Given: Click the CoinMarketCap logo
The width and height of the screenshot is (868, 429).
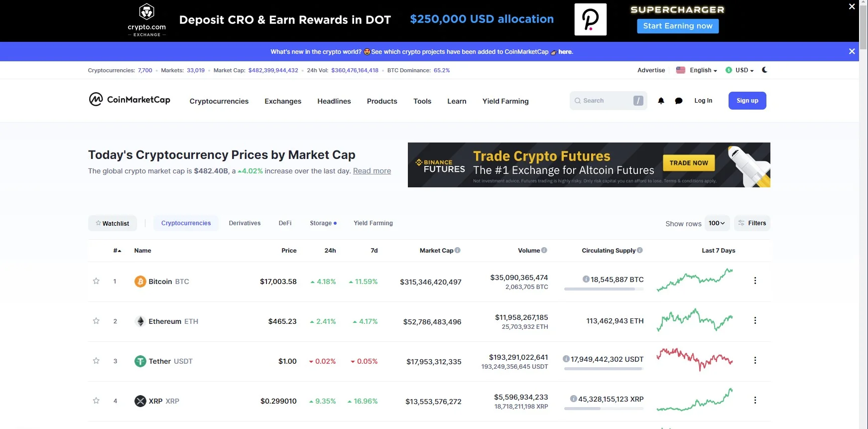Looking at the screenshot, I should [x=129, y=100].
